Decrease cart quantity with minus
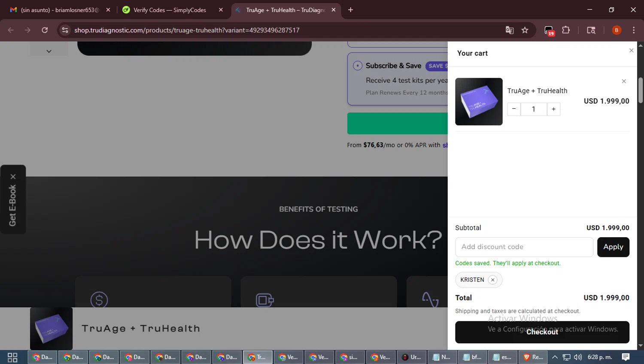Image resolution: width=644 pixels, height=364 pixels. point(514,109)
